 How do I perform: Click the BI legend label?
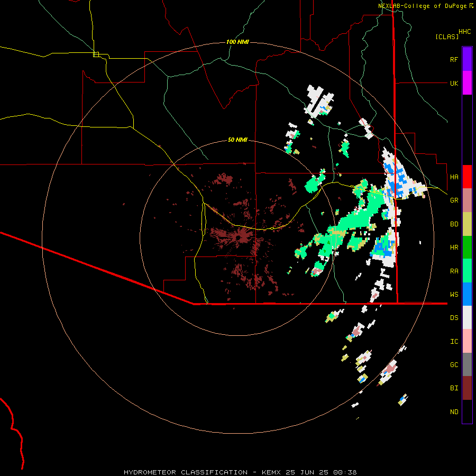tap(454, 388)
